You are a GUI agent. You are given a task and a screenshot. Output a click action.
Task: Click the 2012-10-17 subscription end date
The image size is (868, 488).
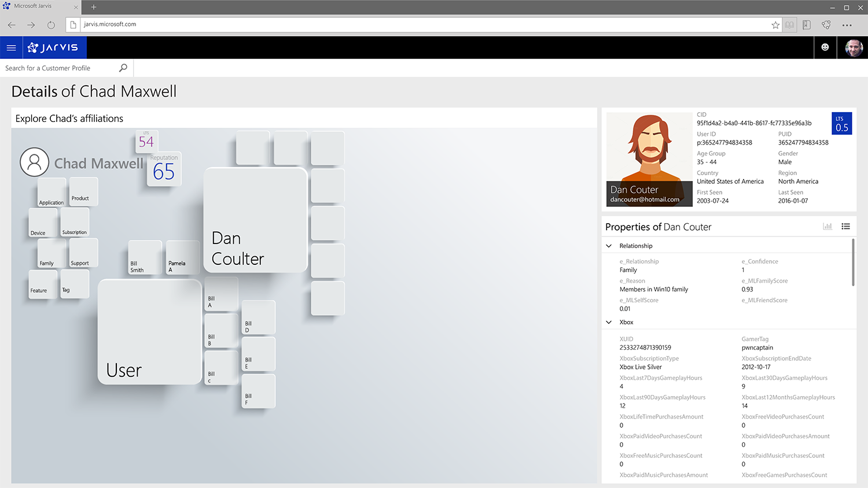[x=756, y=367]
